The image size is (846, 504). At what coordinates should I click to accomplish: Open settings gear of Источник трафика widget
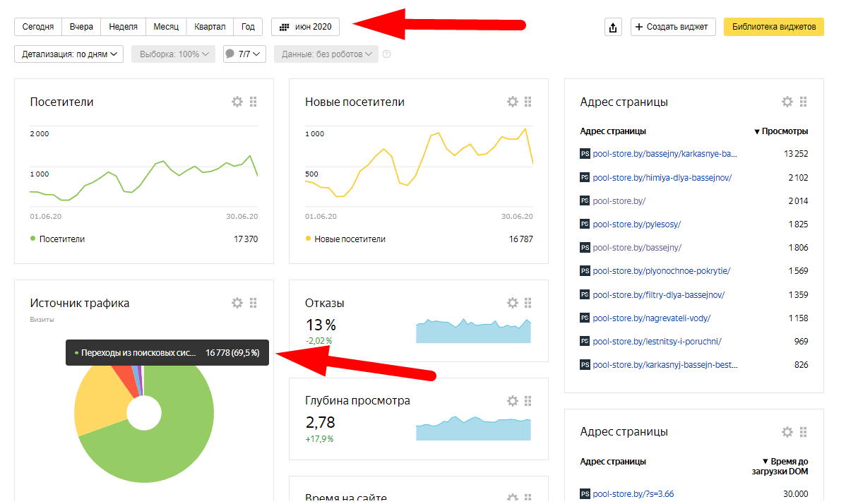[237, 303]
